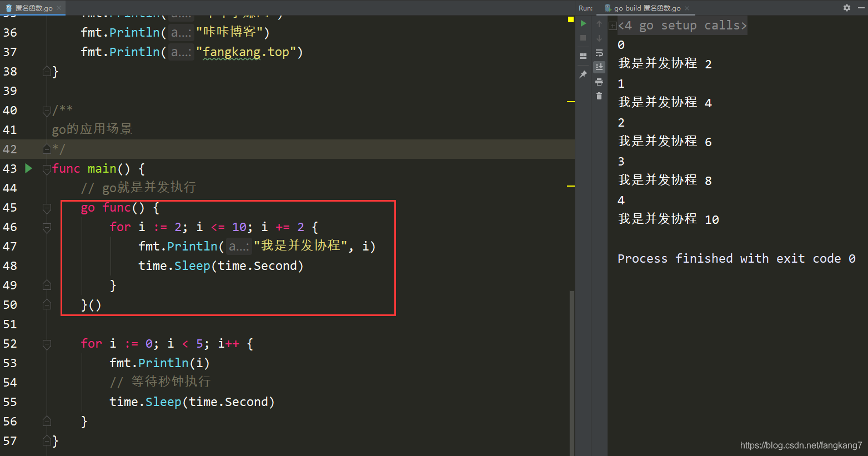Click the fangkang.top string literal
Viewport: 868px width, 456px height.
point(246,52)
